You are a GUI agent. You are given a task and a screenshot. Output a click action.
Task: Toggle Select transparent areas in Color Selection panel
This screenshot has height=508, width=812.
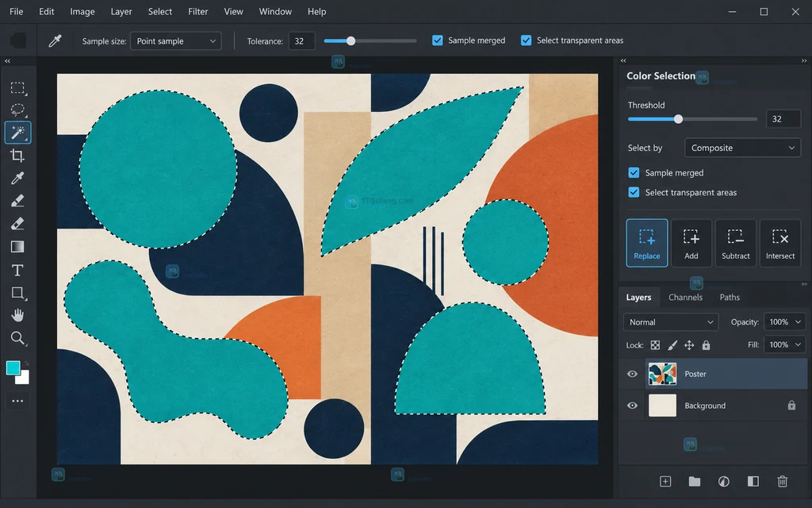click(634, 192)
